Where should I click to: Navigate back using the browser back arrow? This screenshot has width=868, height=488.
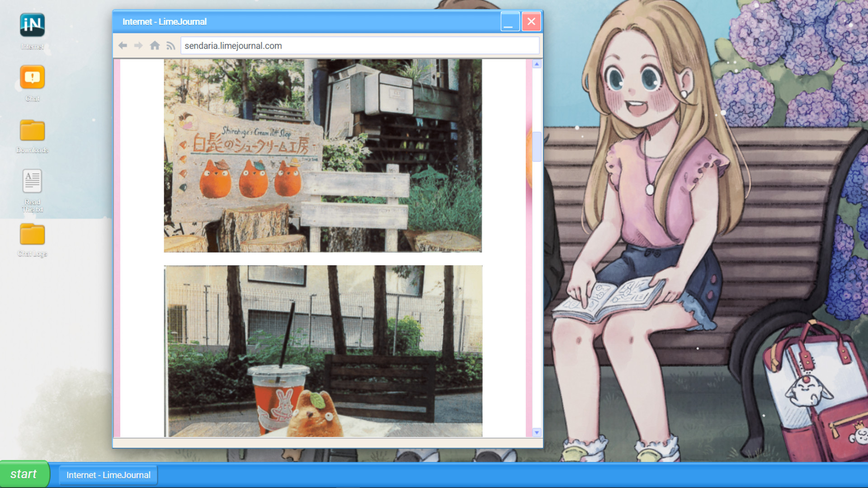tap(123, 45)
